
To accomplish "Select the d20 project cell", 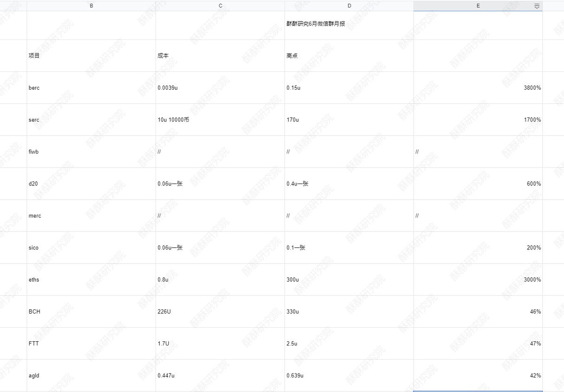I will pos(91,184).
